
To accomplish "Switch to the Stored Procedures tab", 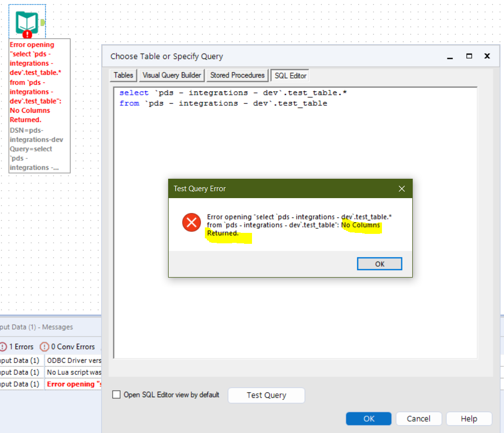I will (x=237, y=75).
